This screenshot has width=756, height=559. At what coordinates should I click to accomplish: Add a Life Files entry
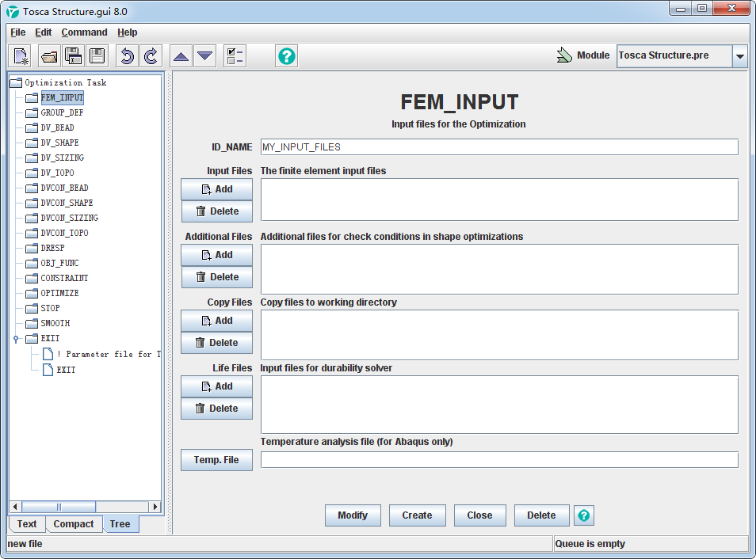[x=216, y=386]
